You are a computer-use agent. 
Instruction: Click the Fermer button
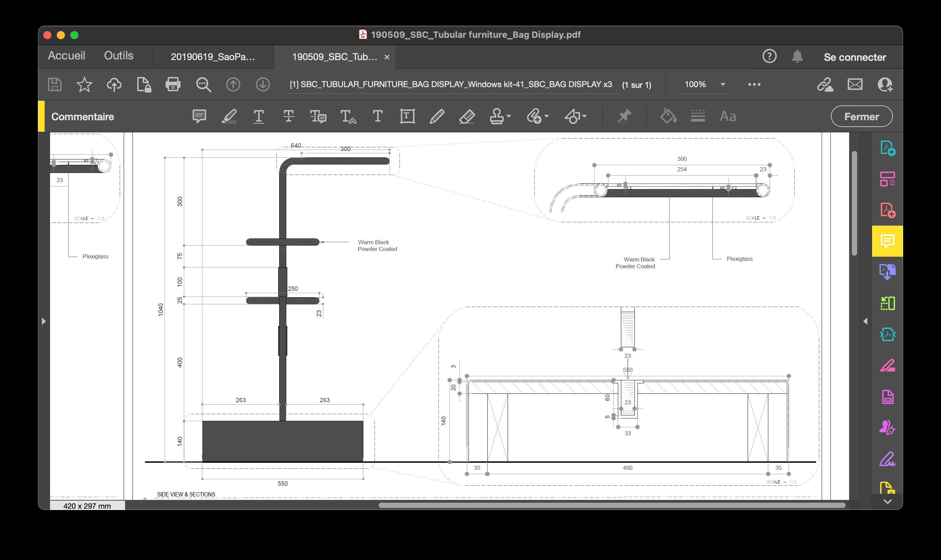click(861, 117)
